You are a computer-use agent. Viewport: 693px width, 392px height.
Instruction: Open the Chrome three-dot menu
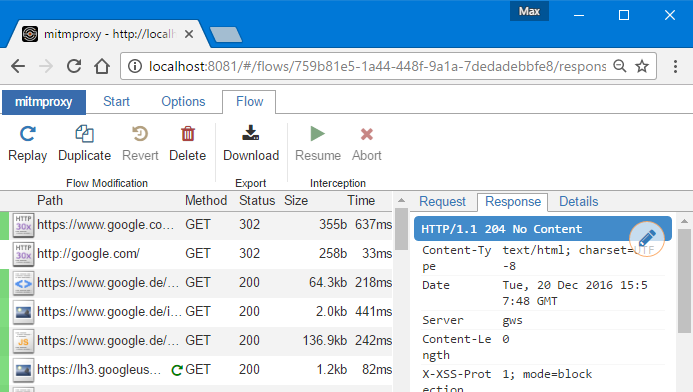click(x=675, y=66)
